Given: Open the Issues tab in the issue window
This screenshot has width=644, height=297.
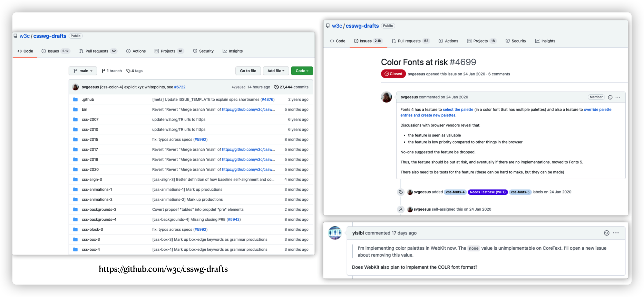Looking at the screenshot, I should tap(368, 41).
